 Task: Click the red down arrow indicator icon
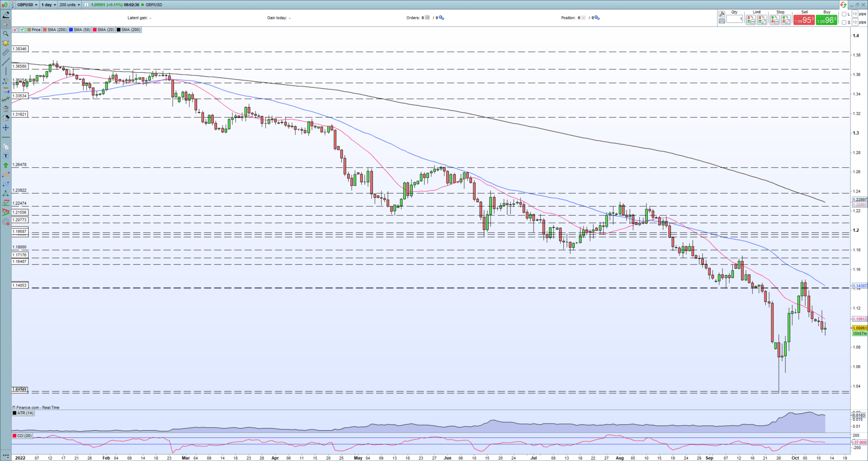15,30
